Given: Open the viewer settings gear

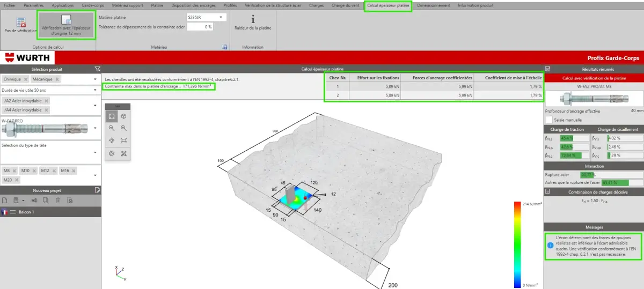Looking at the screenshot, I should tap(112, 153).
